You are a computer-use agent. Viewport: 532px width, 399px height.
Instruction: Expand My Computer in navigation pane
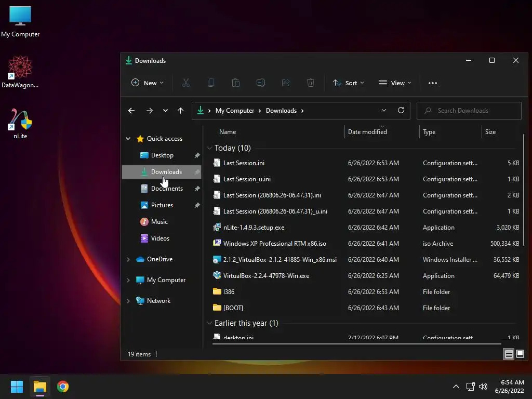click(128, 280)
